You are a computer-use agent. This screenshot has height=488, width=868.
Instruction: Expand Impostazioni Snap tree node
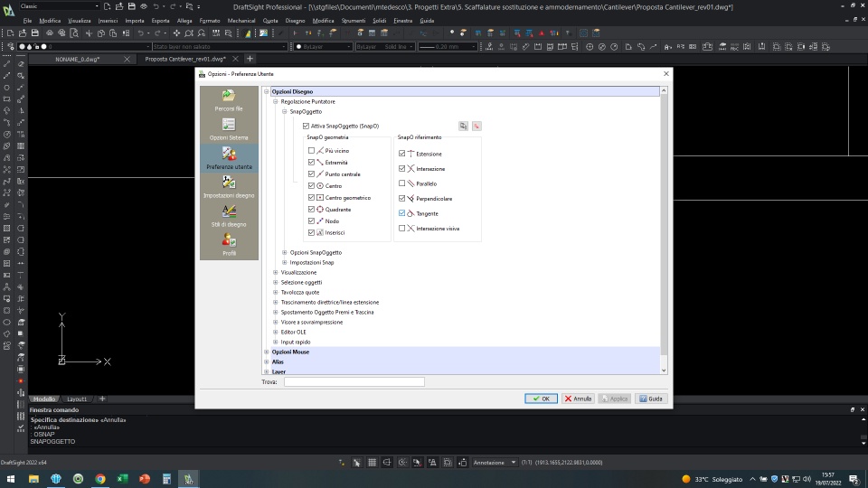(285, 262)
